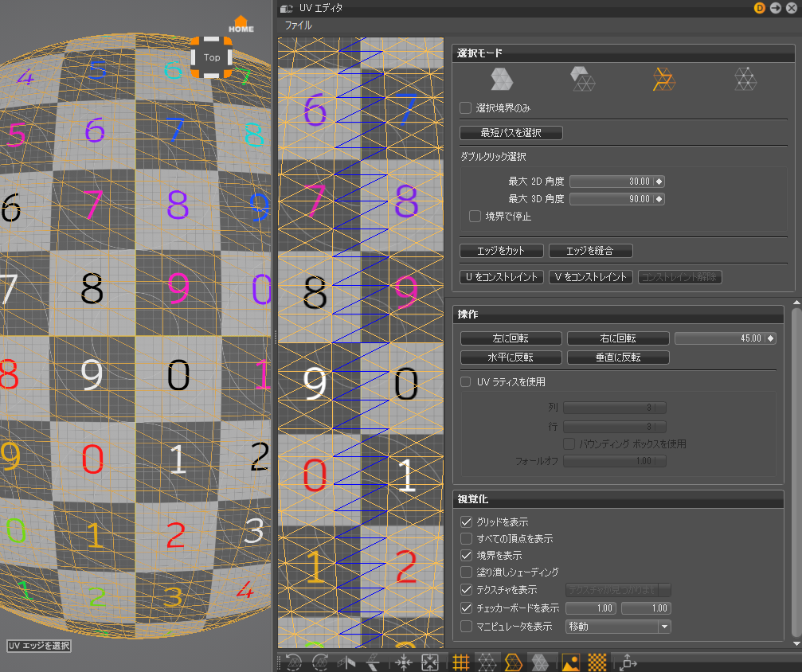Click flip horizontal icon in bottom toolbar

pyautogui.click(x=346, y=662)
